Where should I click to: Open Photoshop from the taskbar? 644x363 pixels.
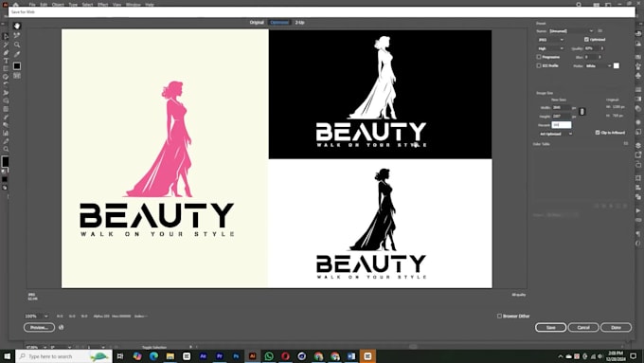coord(236,356)
